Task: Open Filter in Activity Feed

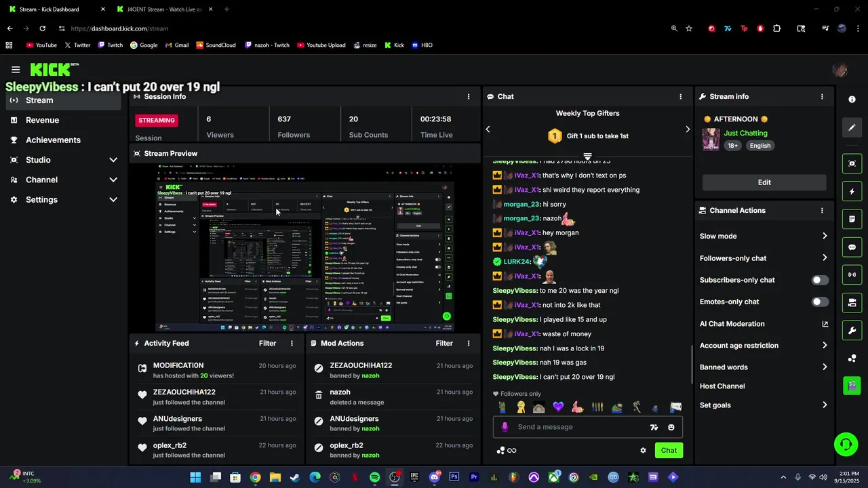Action: [267, 343]
